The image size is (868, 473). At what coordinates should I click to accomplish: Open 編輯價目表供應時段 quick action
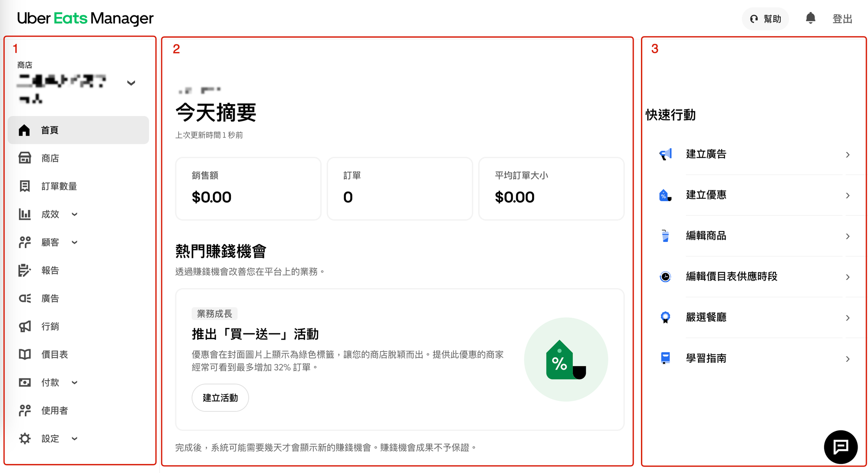(x=732, y=277)
